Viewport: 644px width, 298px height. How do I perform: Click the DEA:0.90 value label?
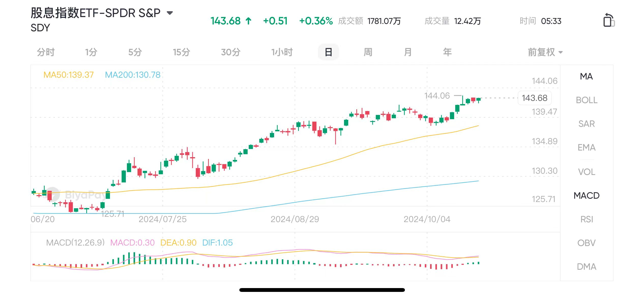pos(178,243)
